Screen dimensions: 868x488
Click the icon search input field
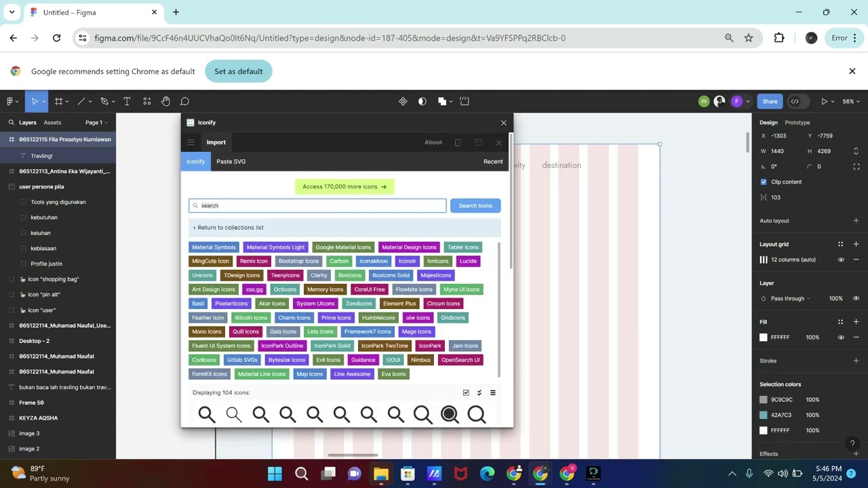tap(317, 205)
